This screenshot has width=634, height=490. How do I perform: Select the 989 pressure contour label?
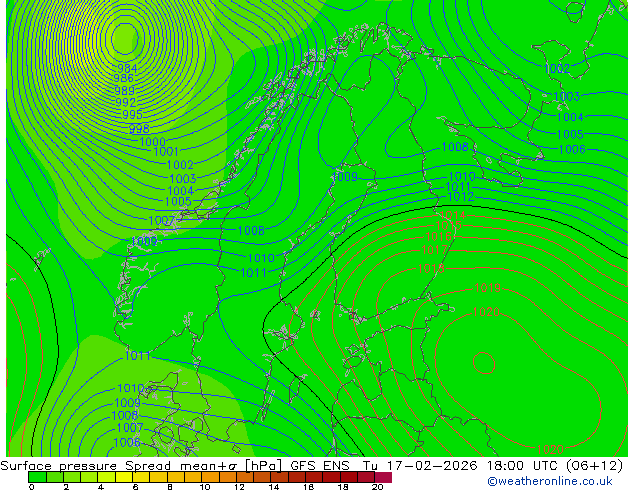125,91
